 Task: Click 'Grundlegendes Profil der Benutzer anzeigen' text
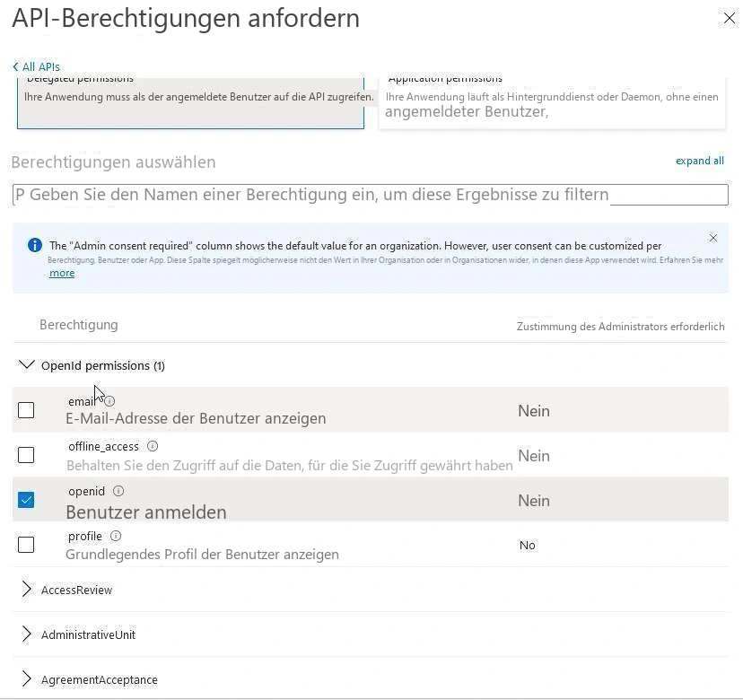(202, 555)
